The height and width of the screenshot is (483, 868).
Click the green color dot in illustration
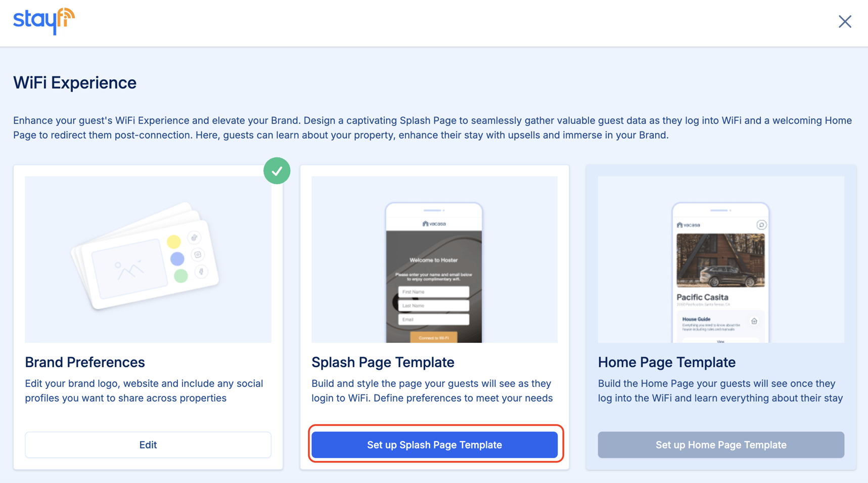(x=180, y=276)
